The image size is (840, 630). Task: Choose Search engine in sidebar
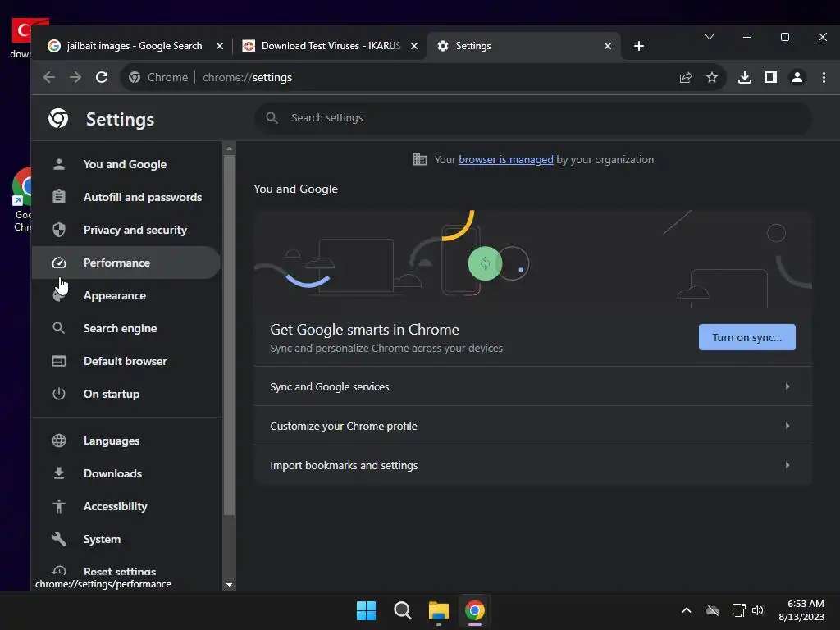coord(126,328)
